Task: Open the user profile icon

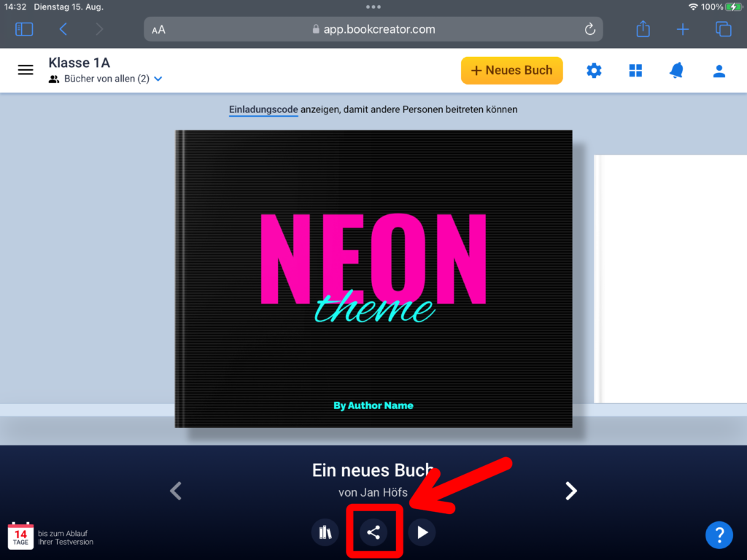Action: 719,71
